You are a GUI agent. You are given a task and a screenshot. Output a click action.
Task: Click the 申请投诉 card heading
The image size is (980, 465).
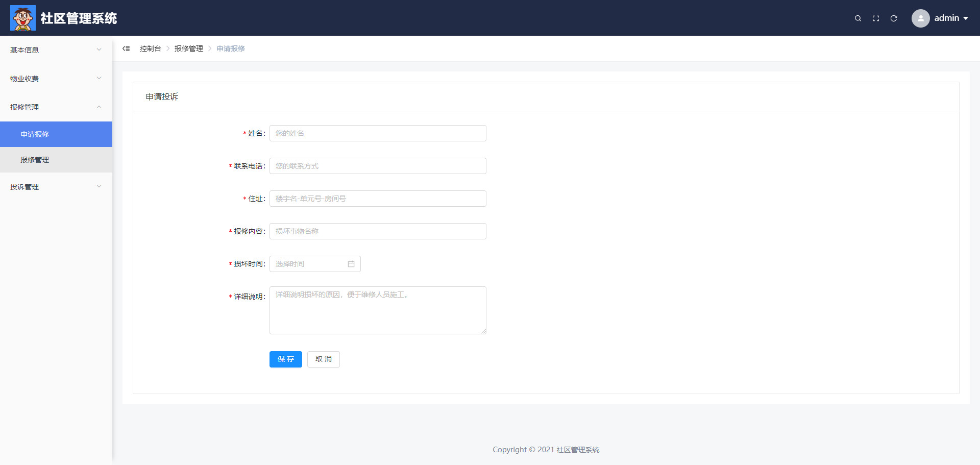coord(162,96)
